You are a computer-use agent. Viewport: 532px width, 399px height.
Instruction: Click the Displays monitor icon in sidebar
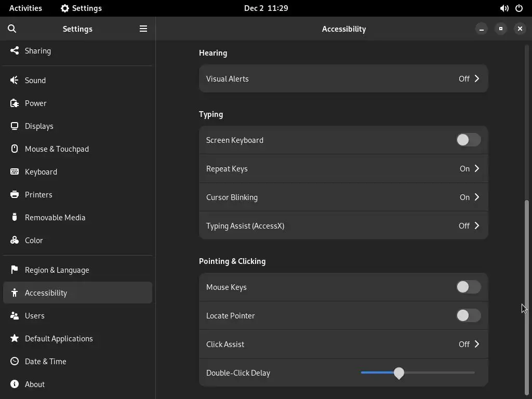[x=15, y=126]
